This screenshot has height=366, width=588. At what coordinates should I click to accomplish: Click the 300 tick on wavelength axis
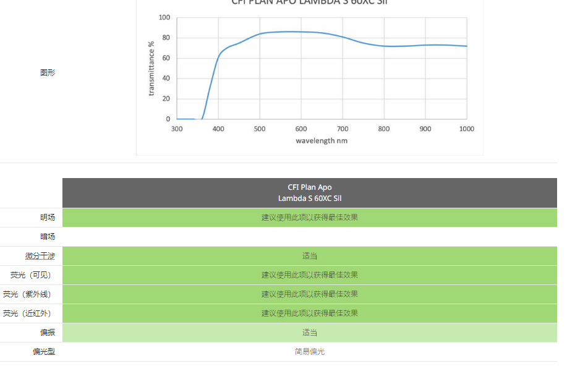point(177,129)
